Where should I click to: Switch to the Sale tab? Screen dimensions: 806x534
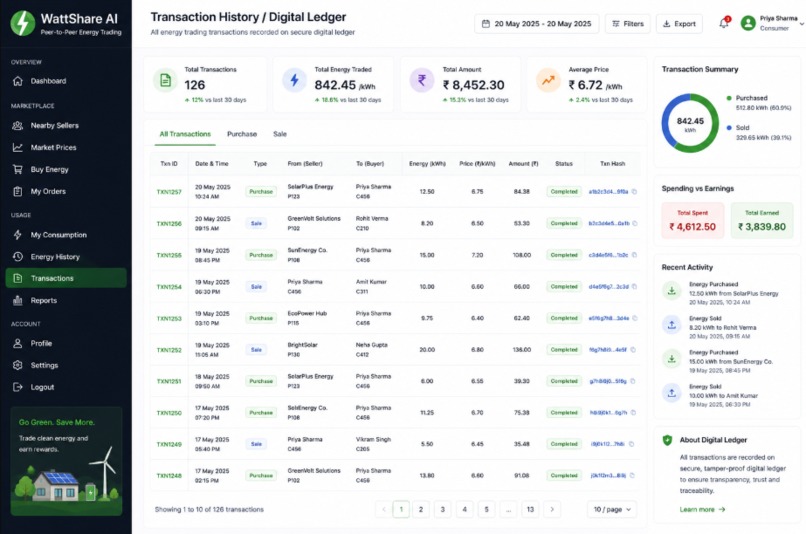click(280, 134)
